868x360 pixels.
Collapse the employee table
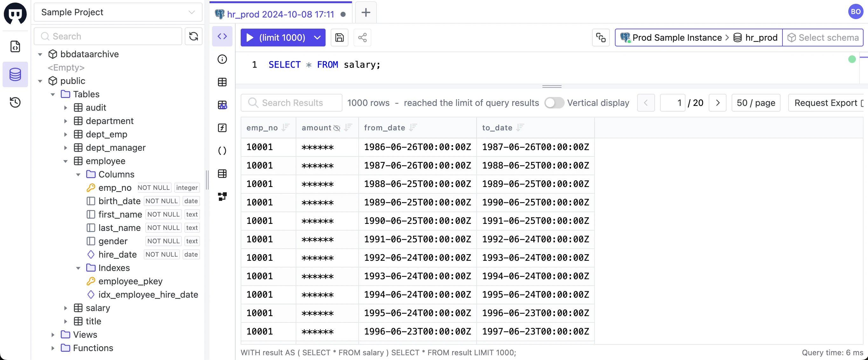[66, 162]
